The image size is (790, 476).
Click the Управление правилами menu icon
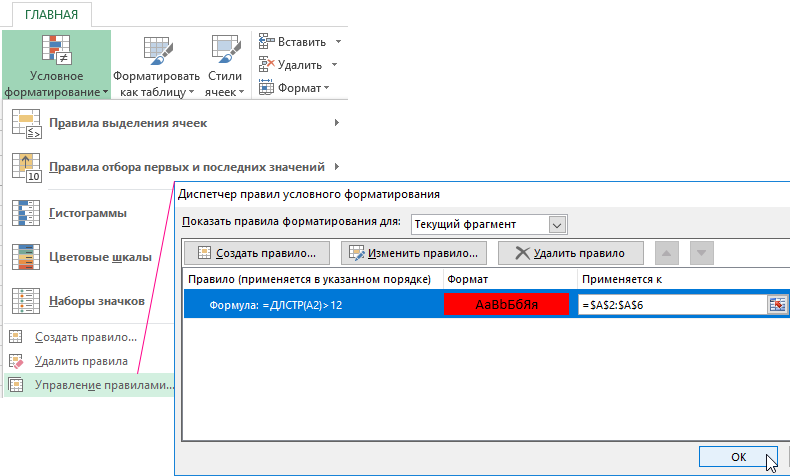tap(16, 385)
